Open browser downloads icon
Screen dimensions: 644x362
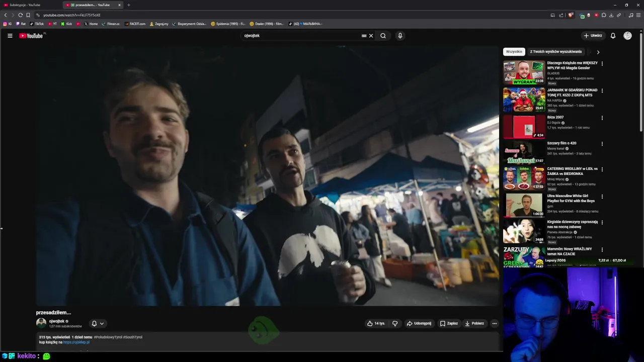click(611, 15)
